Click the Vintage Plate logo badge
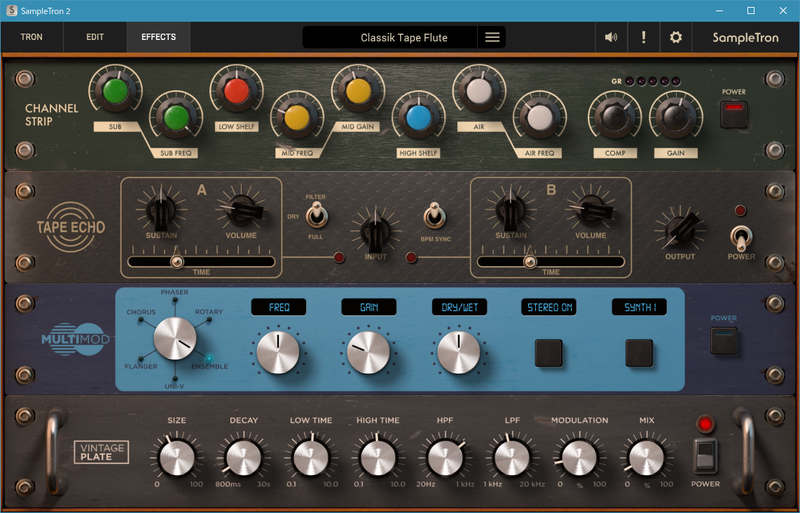800x513 pixels. click(102, 452)
